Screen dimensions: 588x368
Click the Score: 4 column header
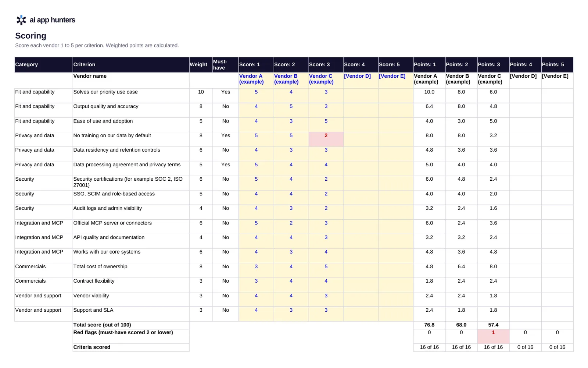tap(361, 65)
